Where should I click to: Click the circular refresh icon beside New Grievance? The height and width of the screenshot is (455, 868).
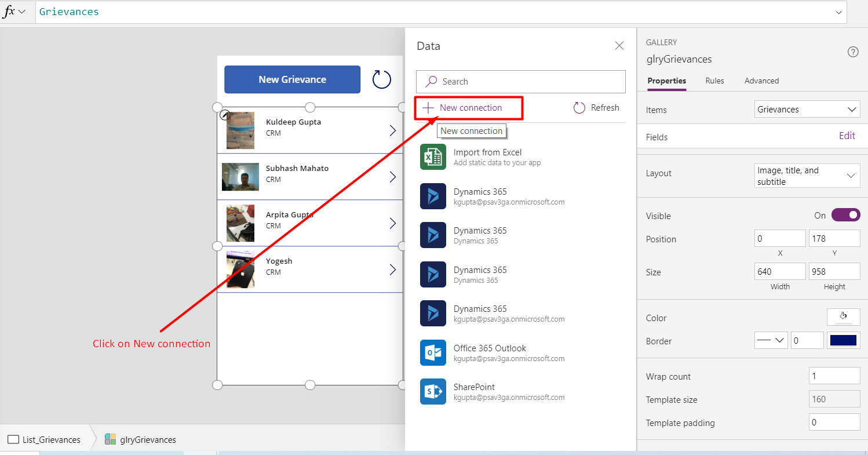point(382,79)
